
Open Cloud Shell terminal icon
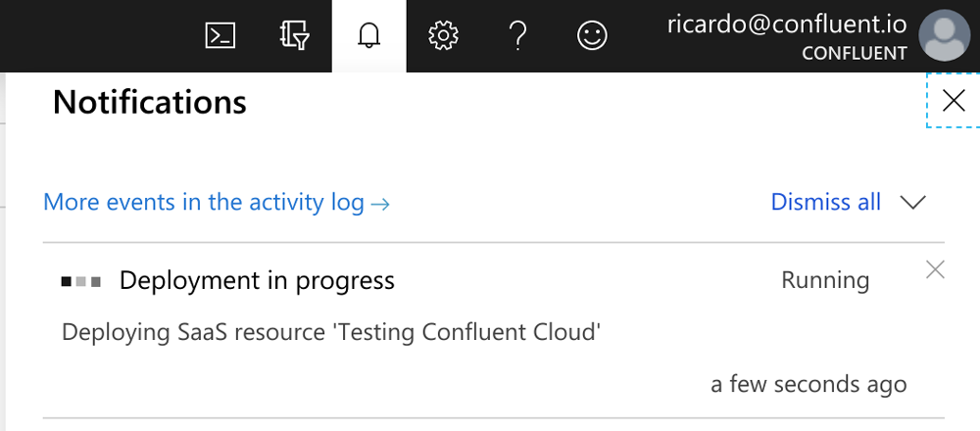[x=220, y=35]
